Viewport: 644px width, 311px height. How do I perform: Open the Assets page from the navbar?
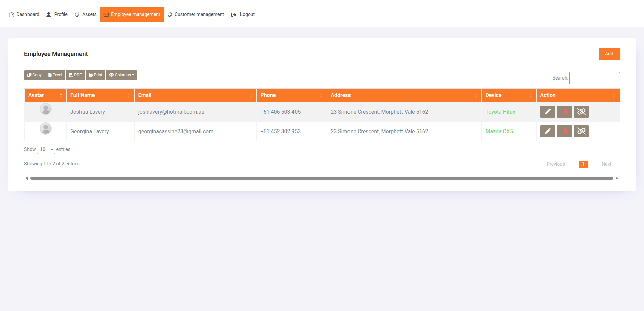pos(86,14)
